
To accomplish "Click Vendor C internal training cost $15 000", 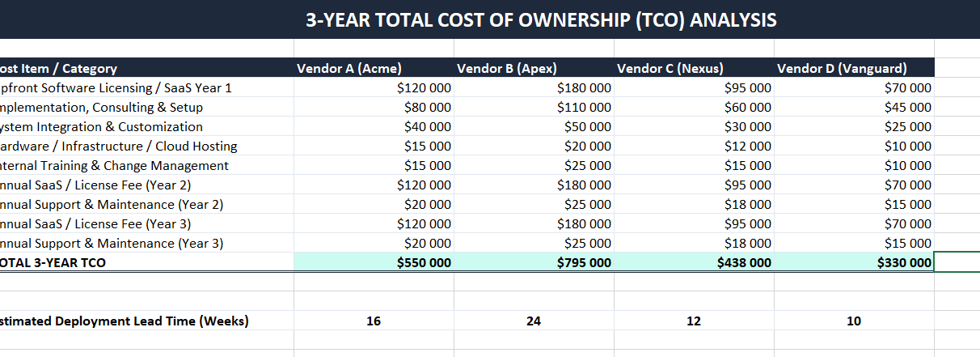I will point(695,165).
